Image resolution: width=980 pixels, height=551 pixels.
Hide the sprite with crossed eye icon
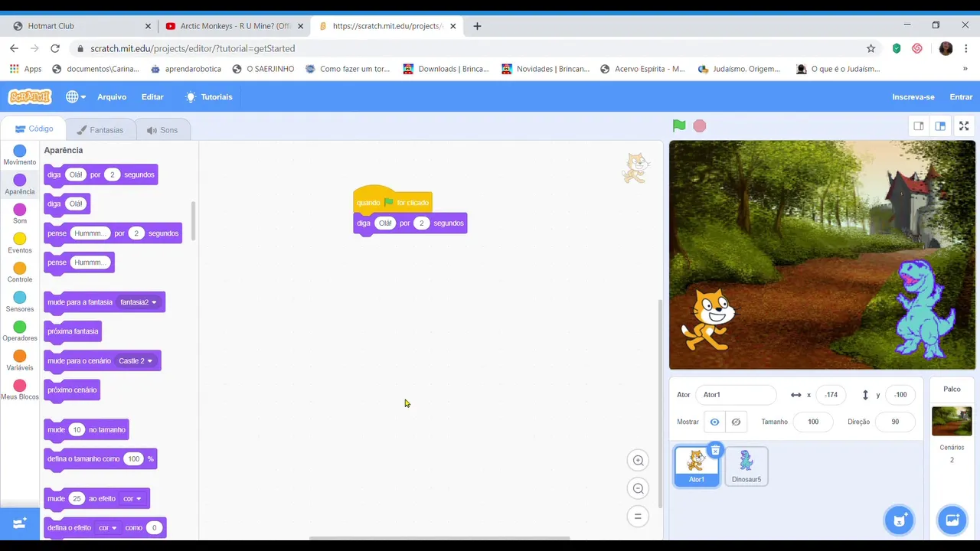coord(736,422)
